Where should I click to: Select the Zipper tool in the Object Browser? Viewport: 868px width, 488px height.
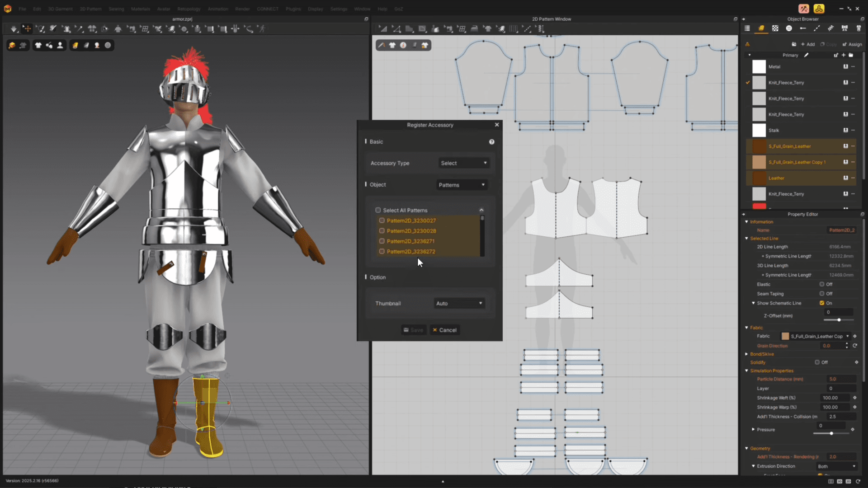pyautogui.click(x=859, y=28)
